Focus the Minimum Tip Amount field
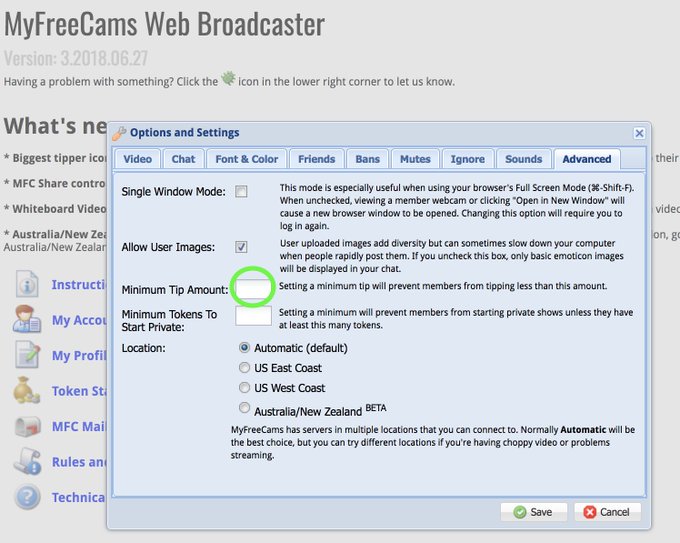The width and height of the screenshot is (680, 543). (x=253, y=289)
